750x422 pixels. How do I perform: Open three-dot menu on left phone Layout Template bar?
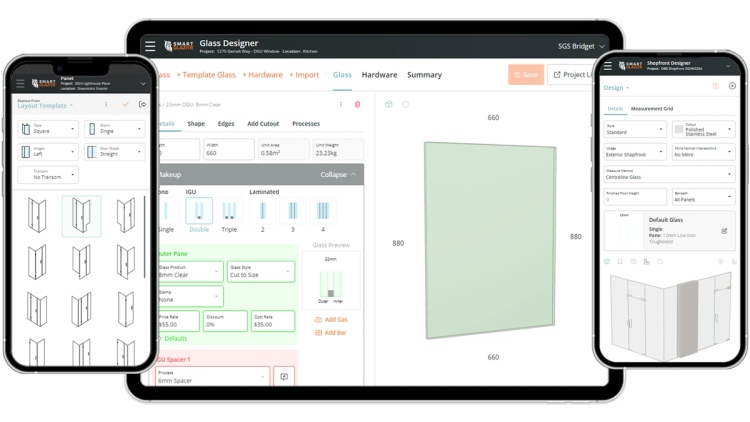point(106,104)
